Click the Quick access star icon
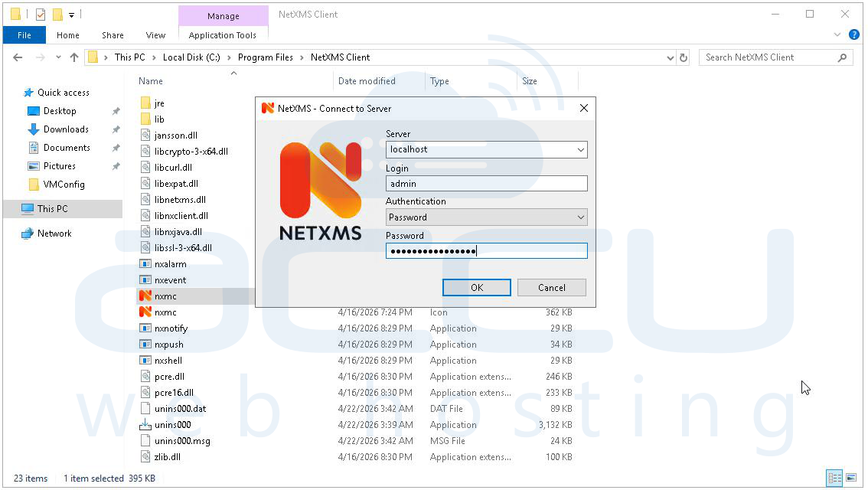 (28, 93)
